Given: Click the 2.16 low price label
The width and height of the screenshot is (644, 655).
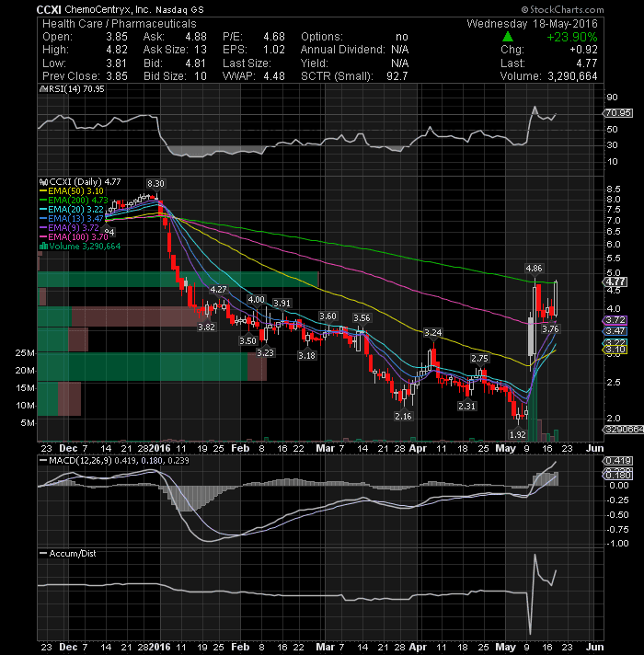Looking at the screenshot, I should (x=403, y=417).
